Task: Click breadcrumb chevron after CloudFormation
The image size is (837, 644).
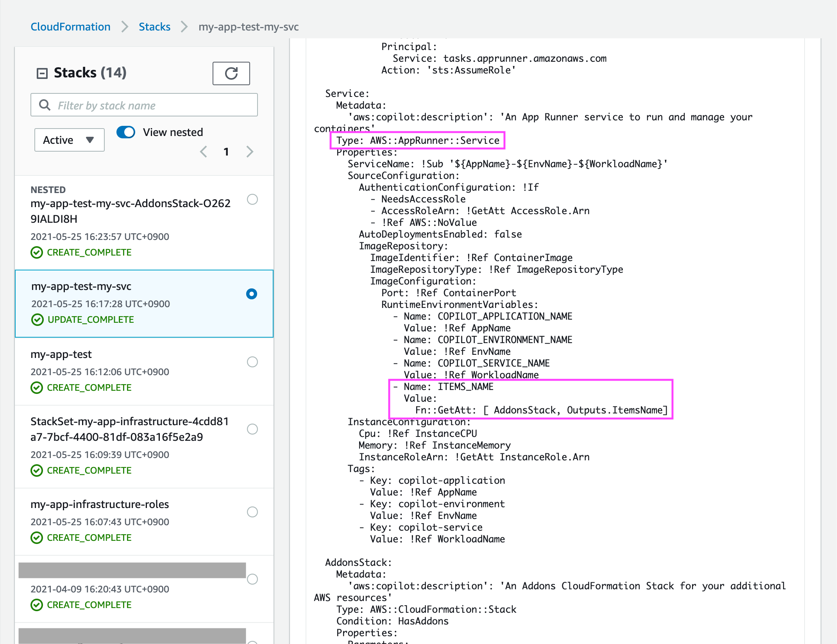Action: tap(125, 27)
